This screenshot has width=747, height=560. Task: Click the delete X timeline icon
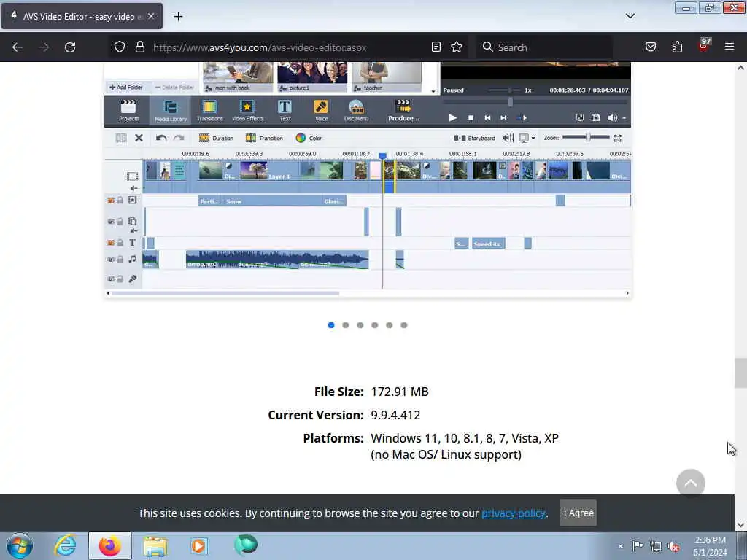click(139, 138)
